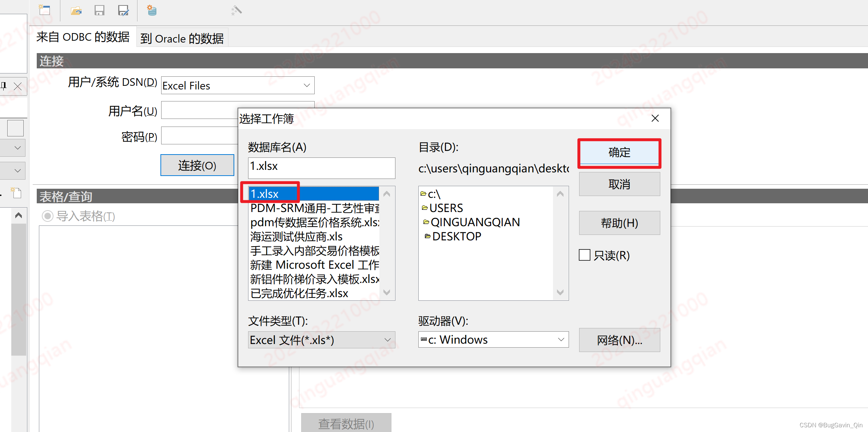Click the 确定 button
Screen dimensions: 868x432
pyautogui.click(x=619, y=153)
